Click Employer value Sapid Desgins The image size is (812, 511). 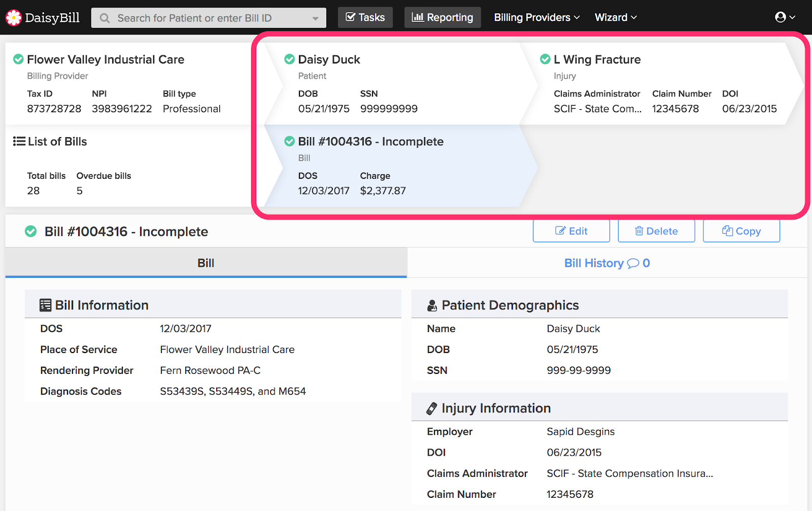point(581,431)
